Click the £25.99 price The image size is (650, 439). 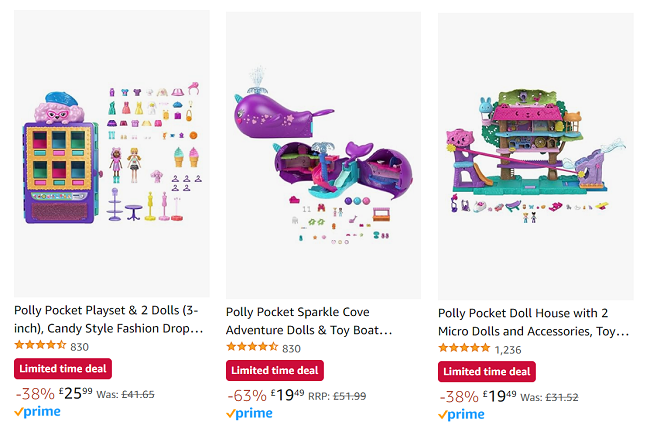[75, 393]
